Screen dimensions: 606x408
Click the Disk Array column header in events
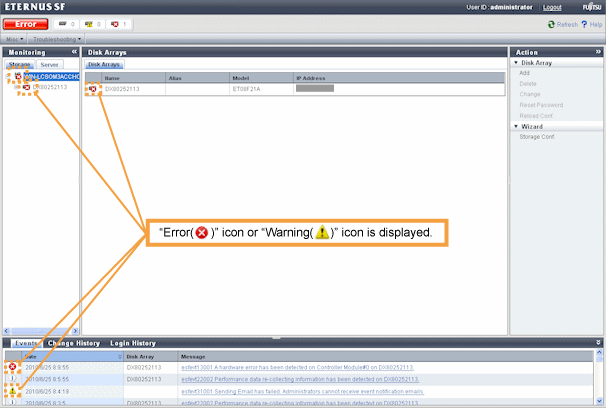coord(150,357)
